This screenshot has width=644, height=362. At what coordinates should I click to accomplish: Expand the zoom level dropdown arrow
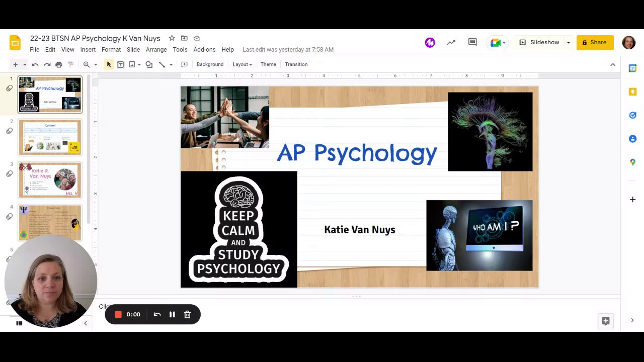click(x=95, y=64)
